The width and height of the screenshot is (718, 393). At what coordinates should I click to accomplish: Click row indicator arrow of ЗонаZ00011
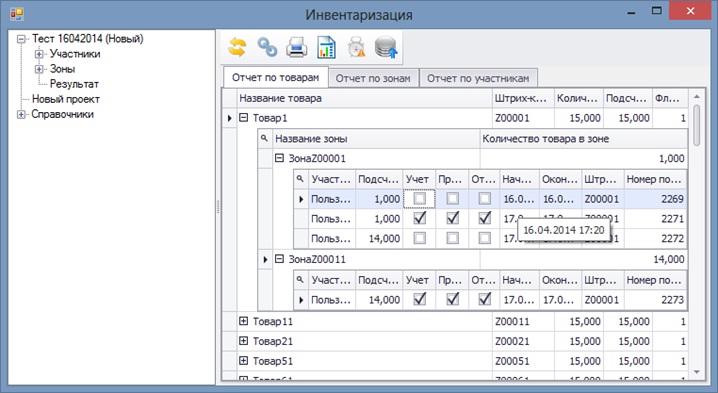pyautogui.click(x=265, y=260)
